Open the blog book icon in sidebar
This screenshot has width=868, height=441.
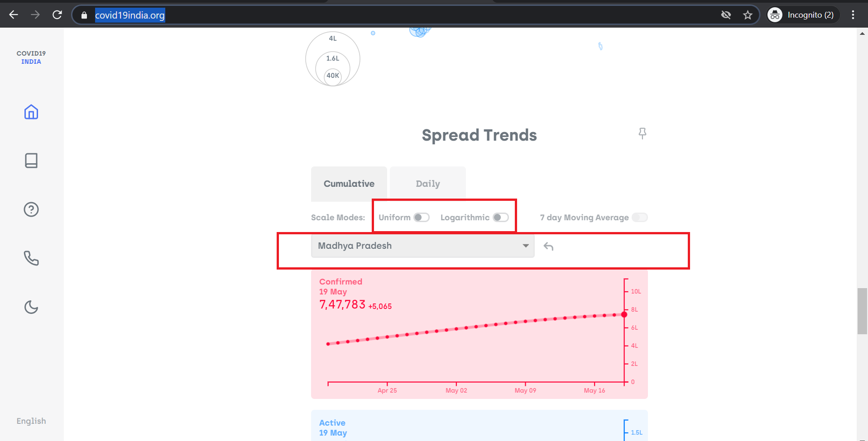pyautogui.click(x=31, y=161)
